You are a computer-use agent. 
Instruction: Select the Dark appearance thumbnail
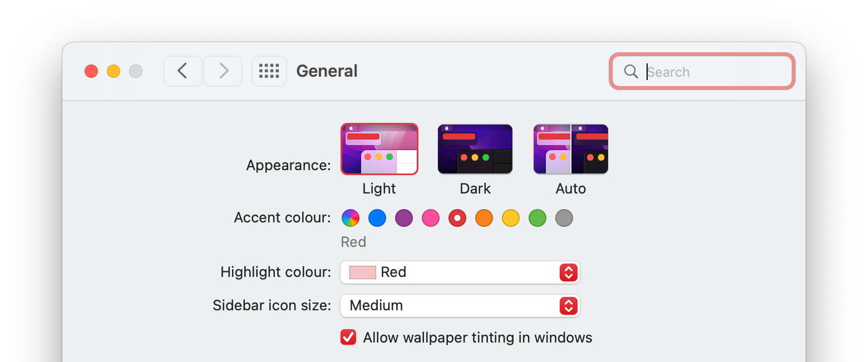pyautogui.click(x=475, y=149)
